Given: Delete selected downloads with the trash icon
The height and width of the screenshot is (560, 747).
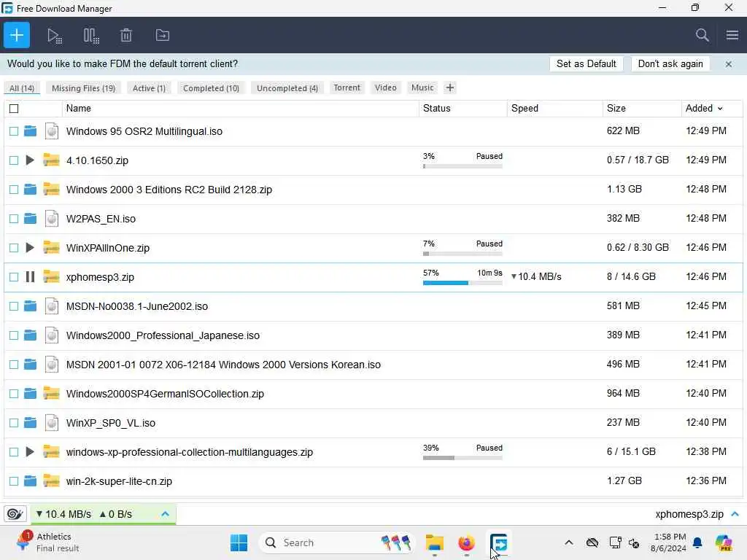Looking at the screenshot, I should tap(126, 35).
